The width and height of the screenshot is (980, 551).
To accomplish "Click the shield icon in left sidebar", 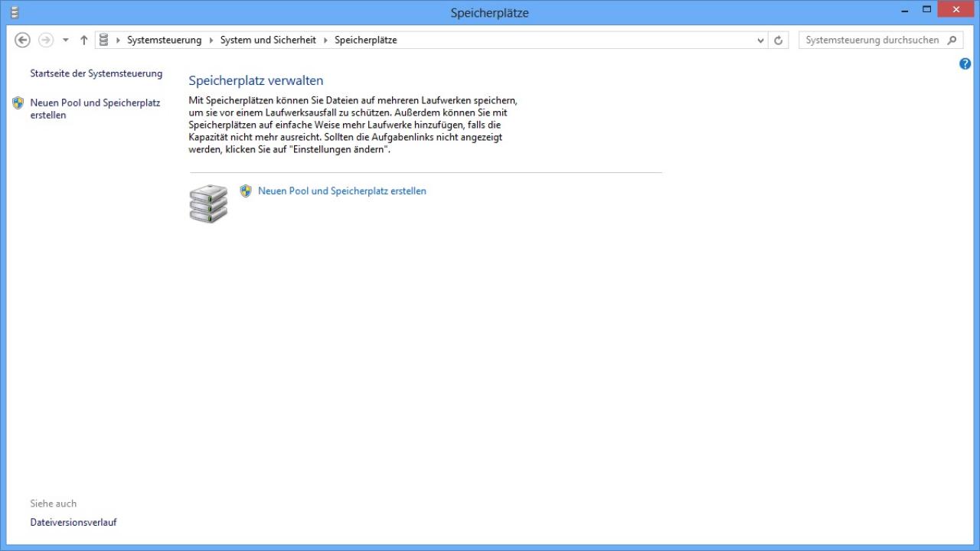I will point(18,103).
